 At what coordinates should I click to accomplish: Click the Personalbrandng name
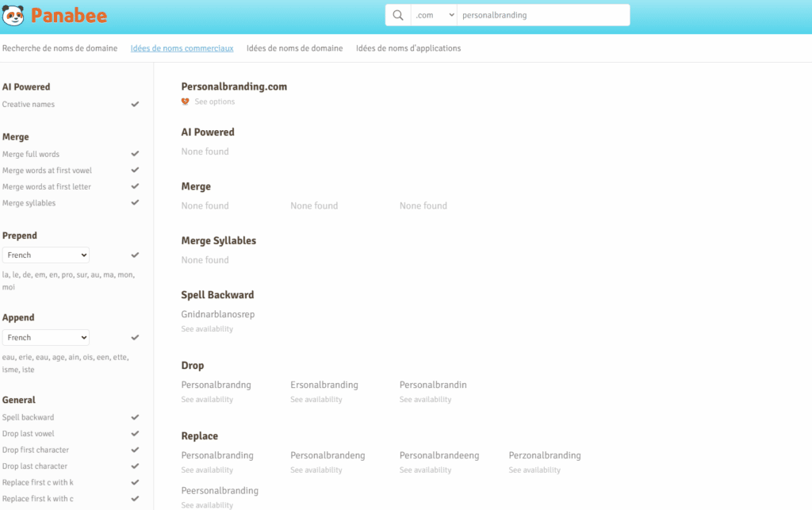click(x=216, y=385)
